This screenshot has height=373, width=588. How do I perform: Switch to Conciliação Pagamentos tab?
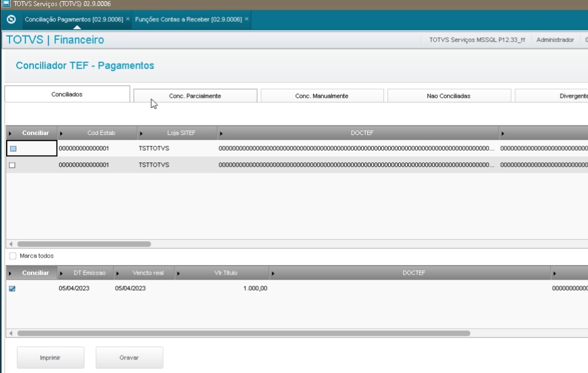(74, 19)
